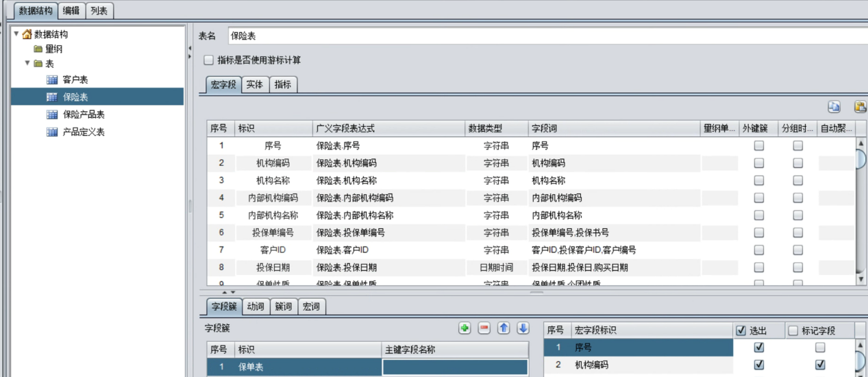Click the 数据类型 column header

(x=496, y=128)
